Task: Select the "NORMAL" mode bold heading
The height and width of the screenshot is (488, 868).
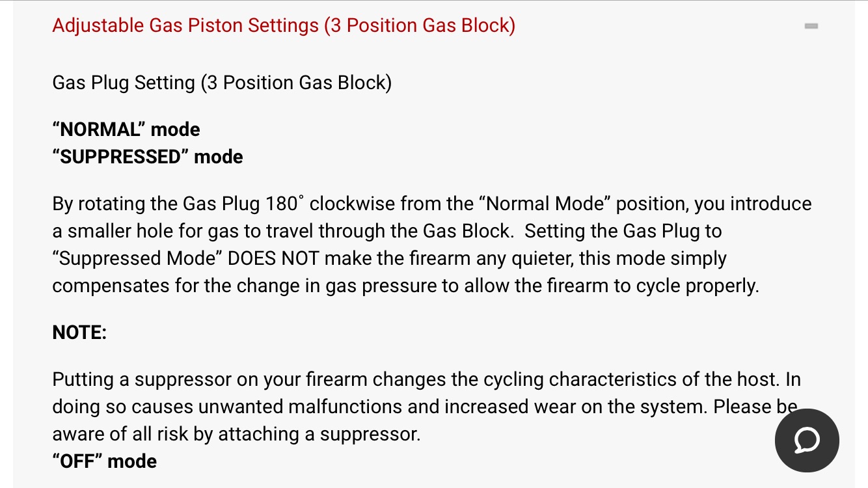Action: [126, 129]
